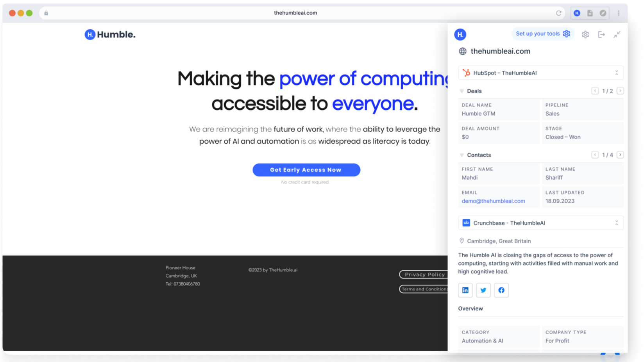
Task: Go to next contact in Contacts
Action: (620, 155)
